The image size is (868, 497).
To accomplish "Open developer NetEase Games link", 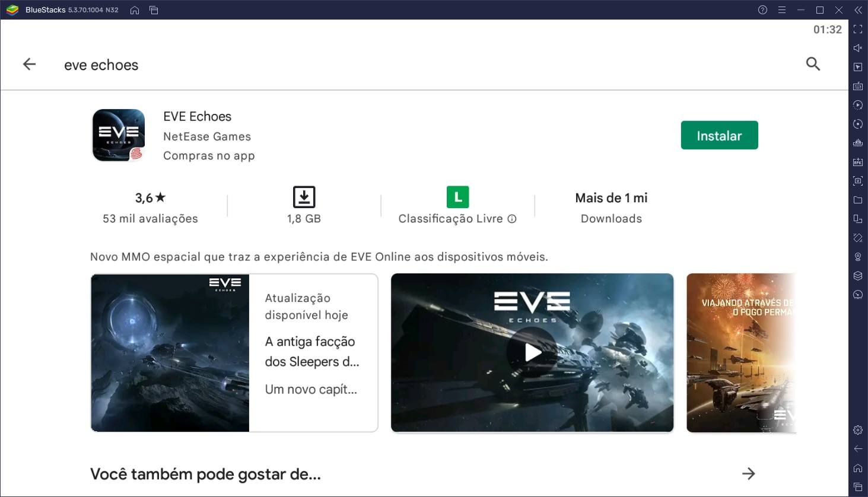I will 207,136.
